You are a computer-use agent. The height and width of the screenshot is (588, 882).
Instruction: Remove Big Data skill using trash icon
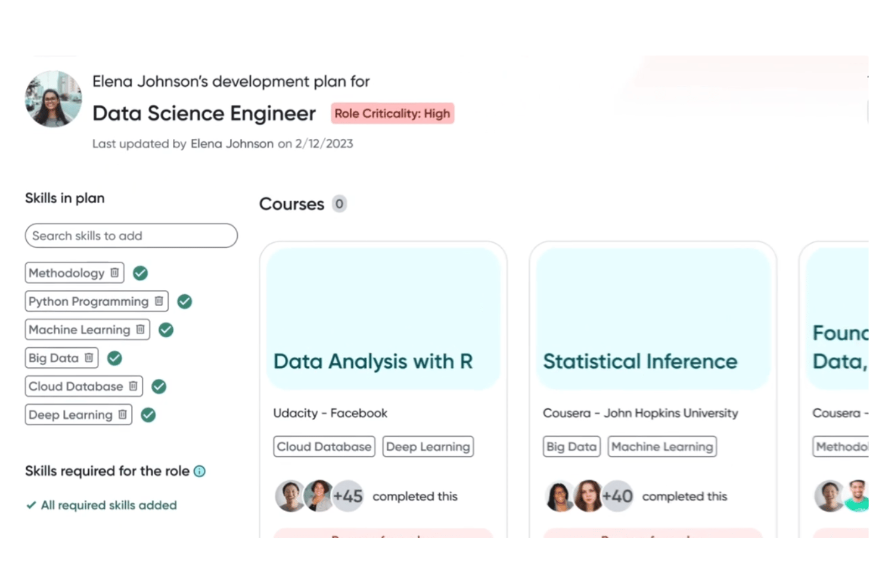(89, 358)
